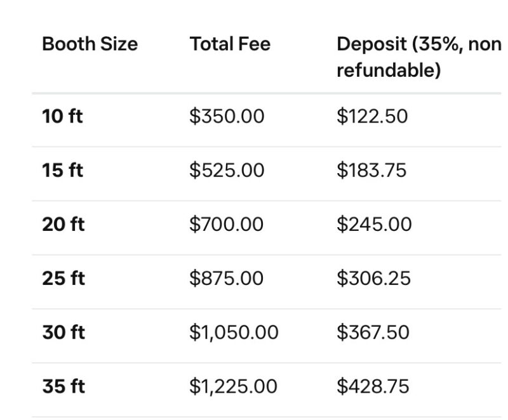
Task: Select the $525.00 total fee cell
Action: click(227, 171)
